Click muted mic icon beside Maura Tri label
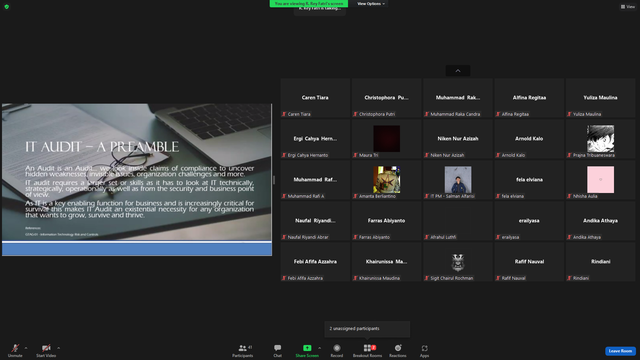640x360 pixels. click(x=356, y=155)
